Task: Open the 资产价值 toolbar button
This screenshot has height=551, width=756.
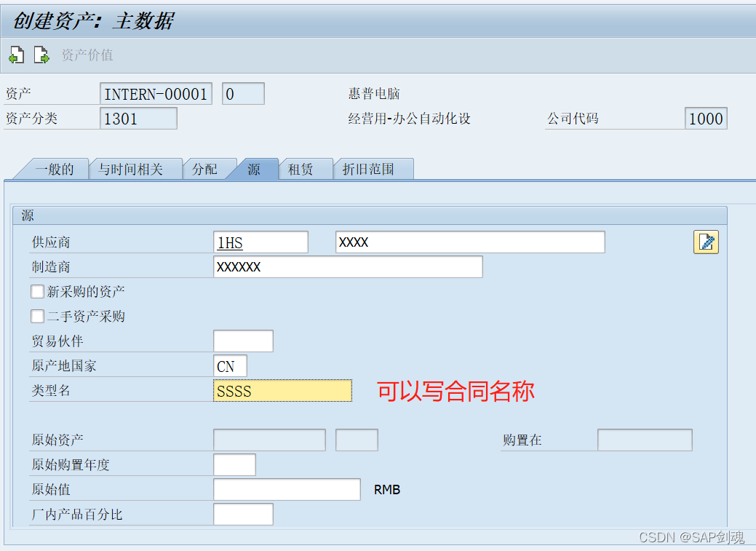Action: coord(87,55)
